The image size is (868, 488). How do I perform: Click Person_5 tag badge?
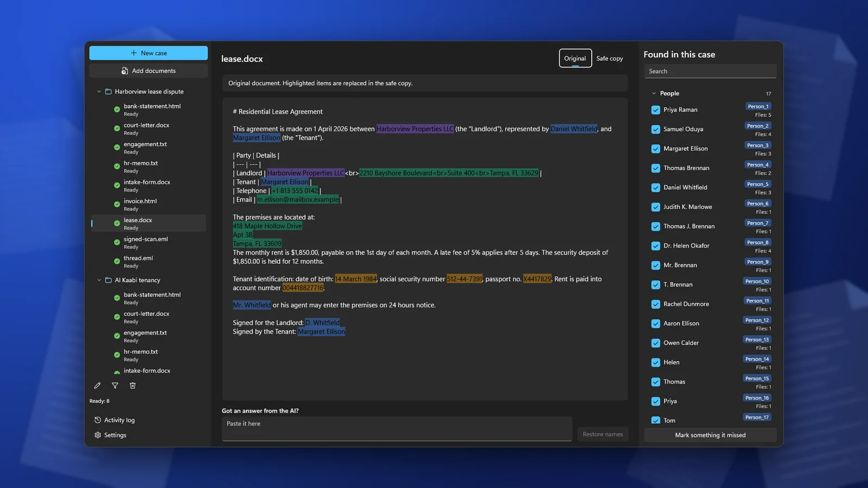pos(758,184)
